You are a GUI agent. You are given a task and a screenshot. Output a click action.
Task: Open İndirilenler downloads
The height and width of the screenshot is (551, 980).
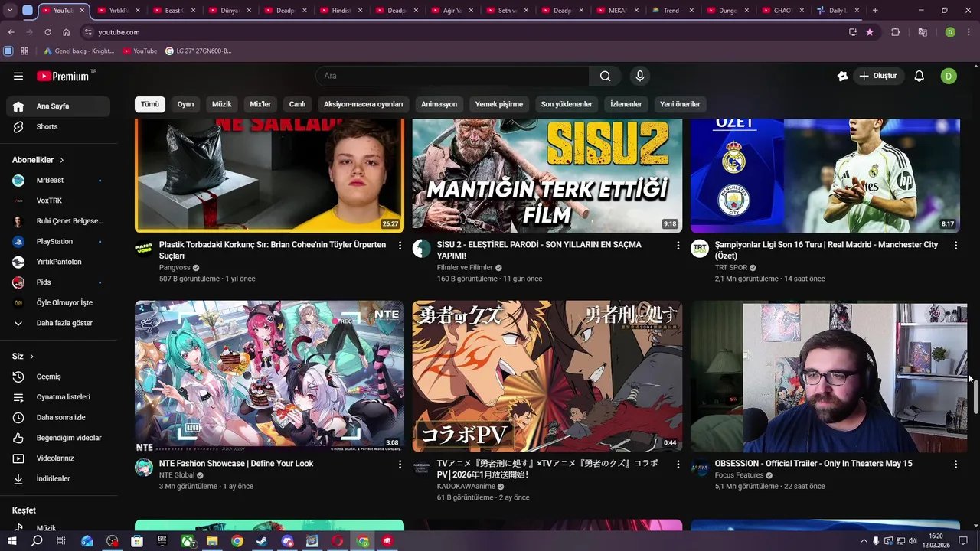coord(58,478)
